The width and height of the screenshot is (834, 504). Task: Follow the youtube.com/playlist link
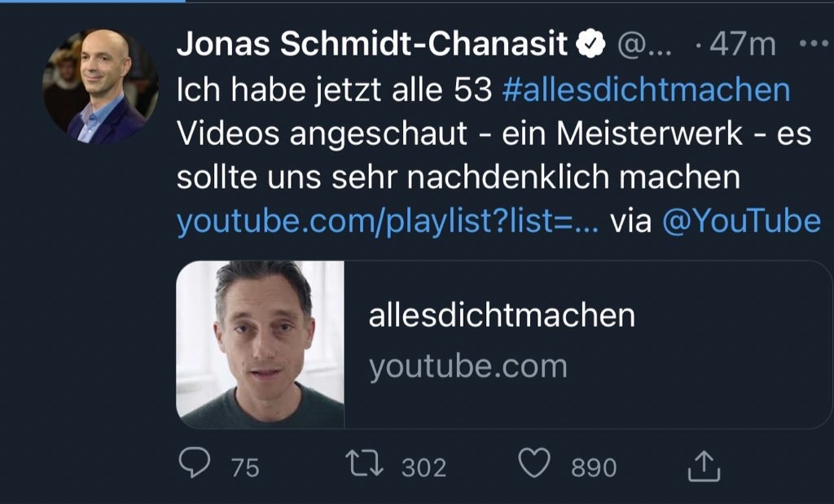click(387, 221)
